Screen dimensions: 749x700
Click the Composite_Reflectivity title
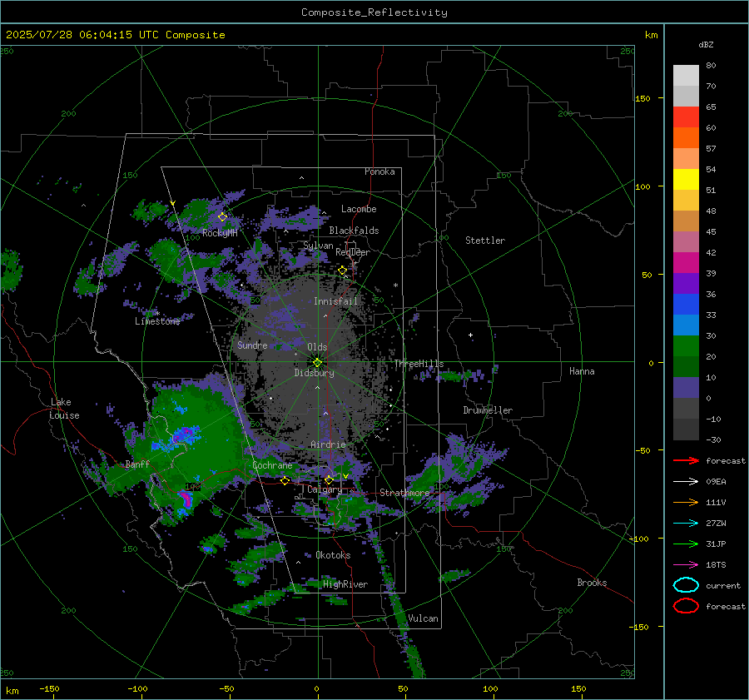(374, 12)
